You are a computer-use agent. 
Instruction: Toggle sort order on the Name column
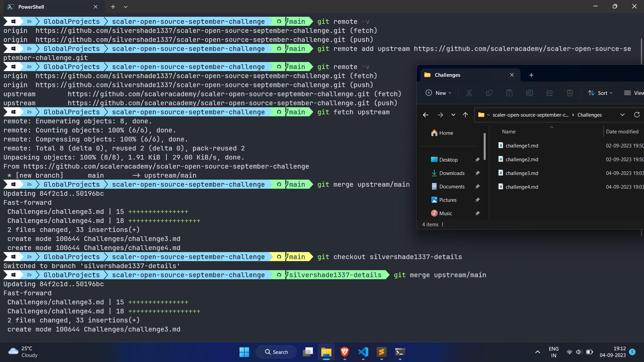point(508,131)
